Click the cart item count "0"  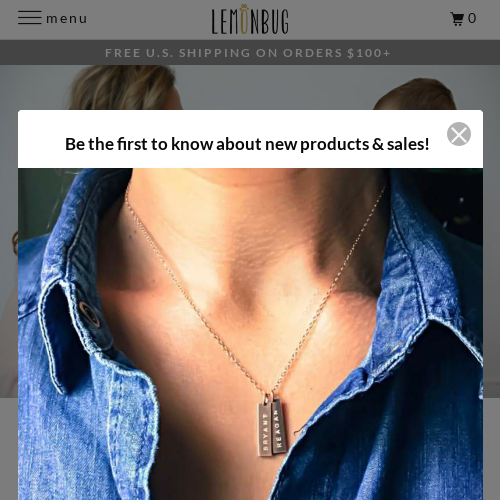(472, 18)
